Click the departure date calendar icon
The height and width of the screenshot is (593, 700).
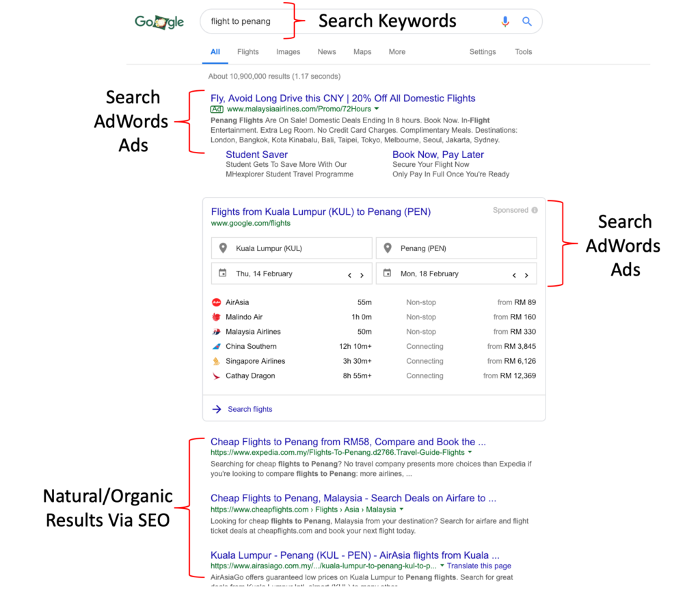(x=222, y=274)
